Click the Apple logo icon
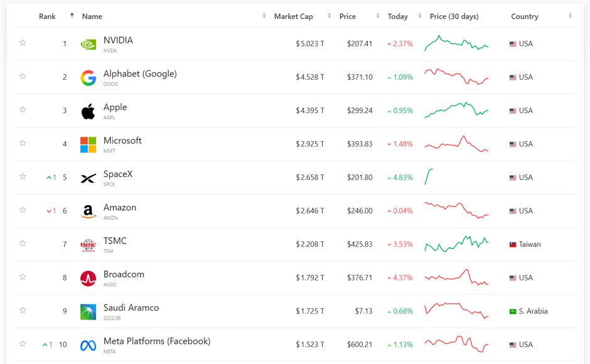This screenshot has height=364, width=590. pyautogui.click(x=88, y=112)
